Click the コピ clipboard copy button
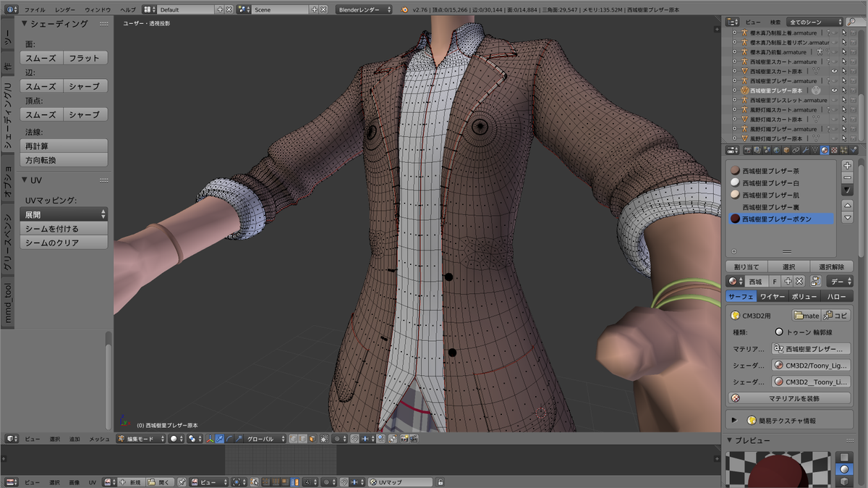Image resolution: width=868 pixels, height=488 pixels. (x=835, y=315)
